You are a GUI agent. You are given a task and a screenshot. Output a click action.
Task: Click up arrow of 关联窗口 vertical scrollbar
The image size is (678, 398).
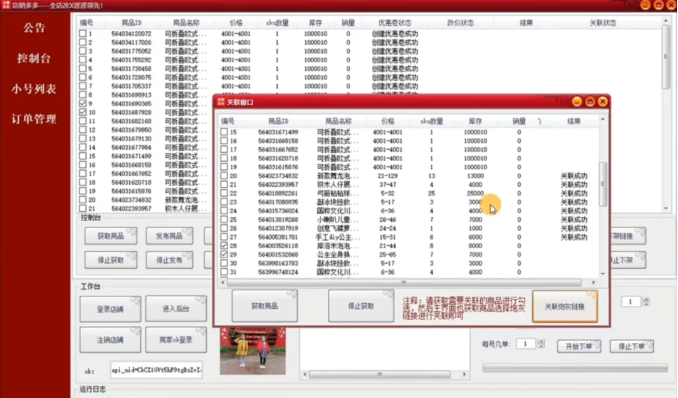tap(602, 119)
